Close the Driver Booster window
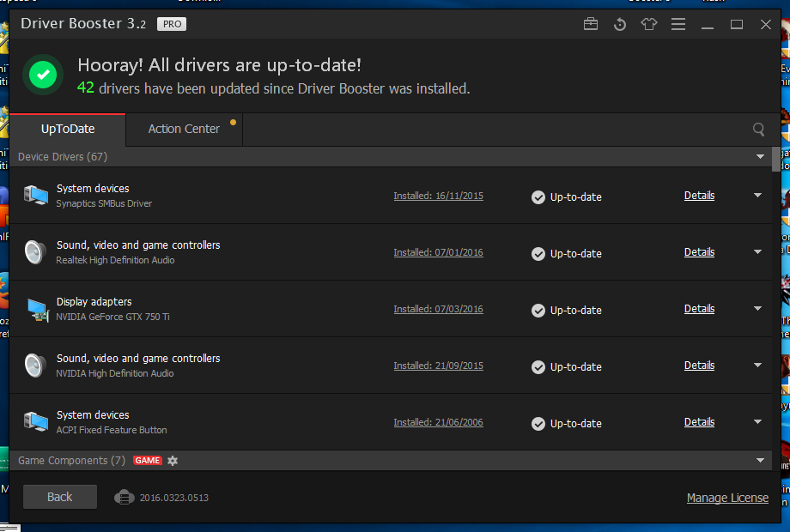790x532 pixels. click(766, 24)
